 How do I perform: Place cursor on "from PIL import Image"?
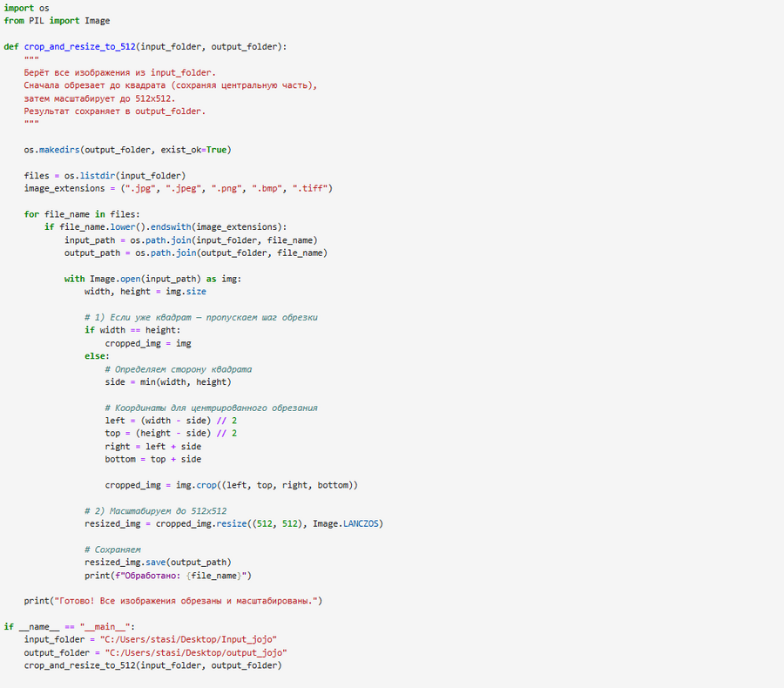(57, 21)
